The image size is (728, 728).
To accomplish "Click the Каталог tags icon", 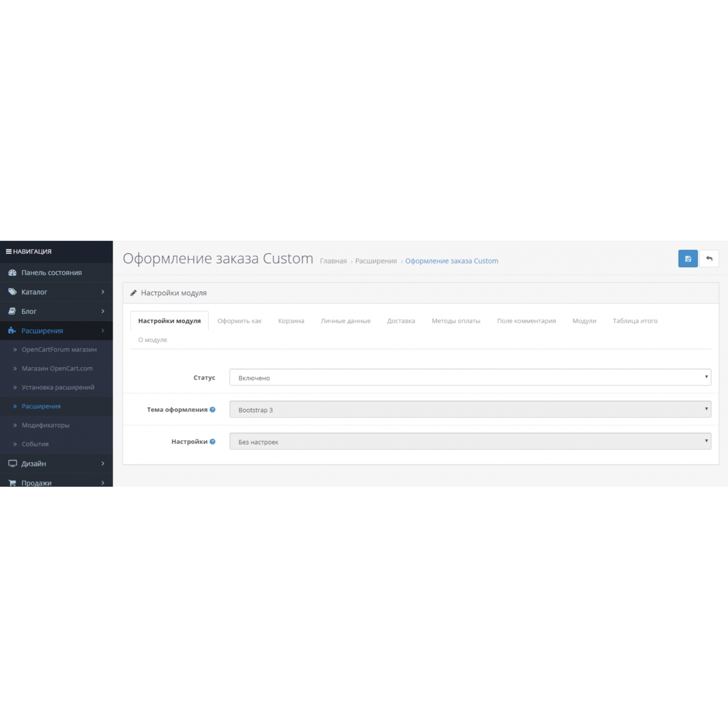I will click(12, 292).
